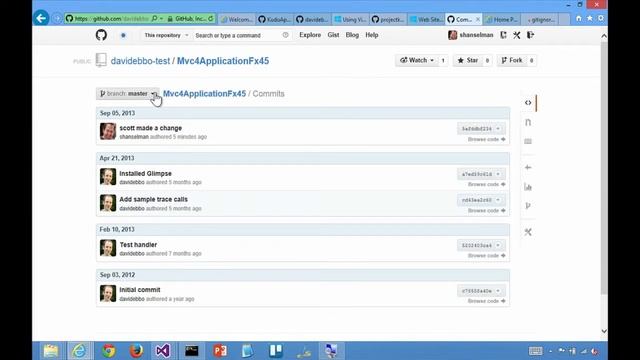640x360 pixels.
Task: Click the Fork button
Action: tap(512, 60)
